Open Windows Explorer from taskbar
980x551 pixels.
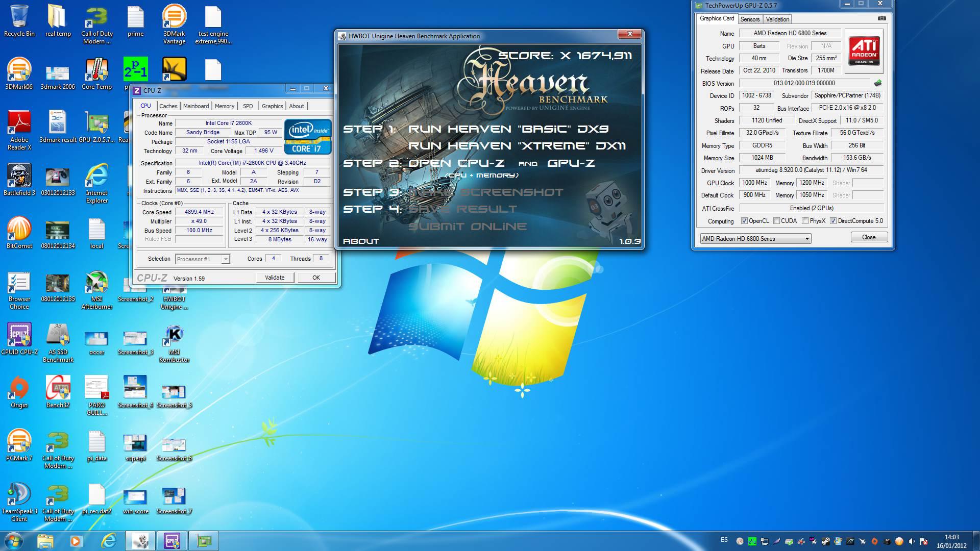point(45,540)
